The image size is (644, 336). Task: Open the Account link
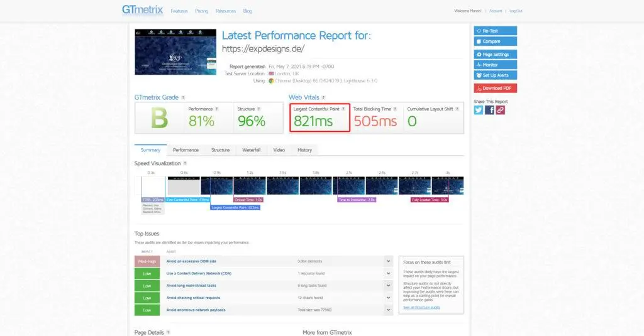click(x=496, y=11)
